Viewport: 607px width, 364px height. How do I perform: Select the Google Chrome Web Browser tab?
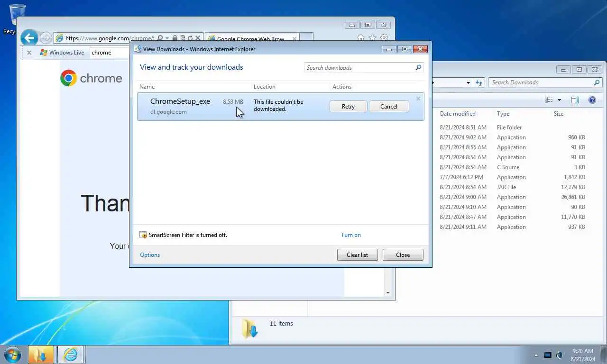click(x=251, y=39)
